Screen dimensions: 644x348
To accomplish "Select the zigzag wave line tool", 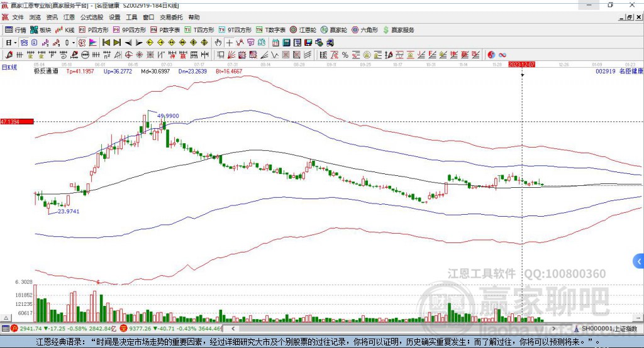I will click(275, 55).
